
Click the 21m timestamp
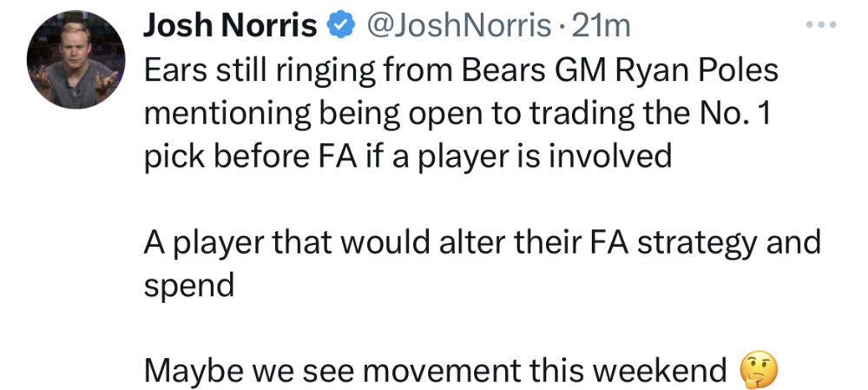click(602, 28)
